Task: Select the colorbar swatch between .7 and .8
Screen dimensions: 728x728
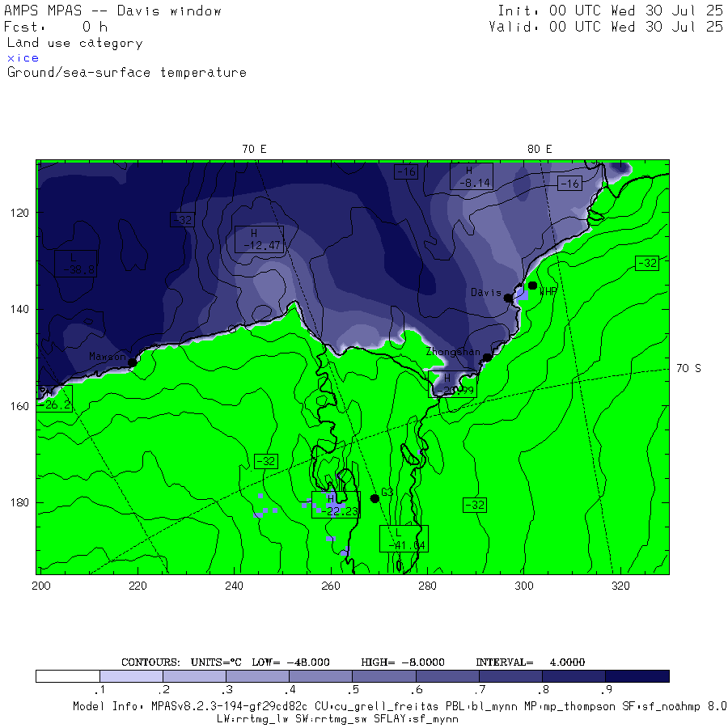Action: click(510, 676)
